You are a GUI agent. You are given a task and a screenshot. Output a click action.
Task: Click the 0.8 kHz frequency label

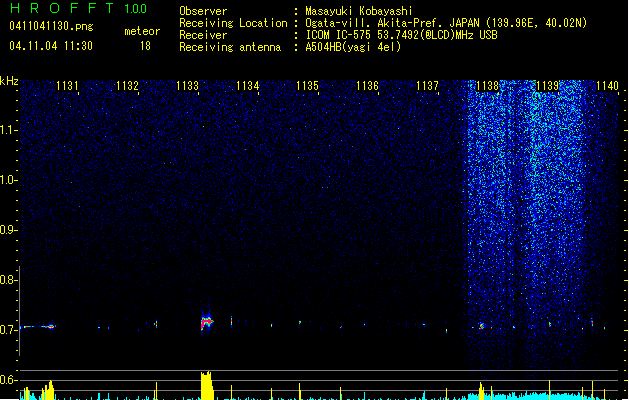[x=8, y=280]
